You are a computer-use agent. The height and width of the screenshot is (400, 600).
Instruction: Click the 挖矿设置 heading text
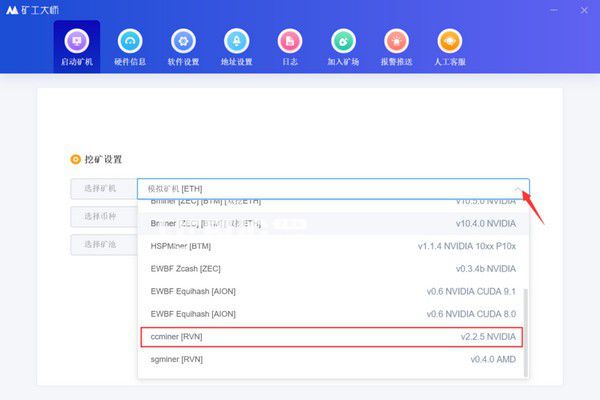point(103,160)
